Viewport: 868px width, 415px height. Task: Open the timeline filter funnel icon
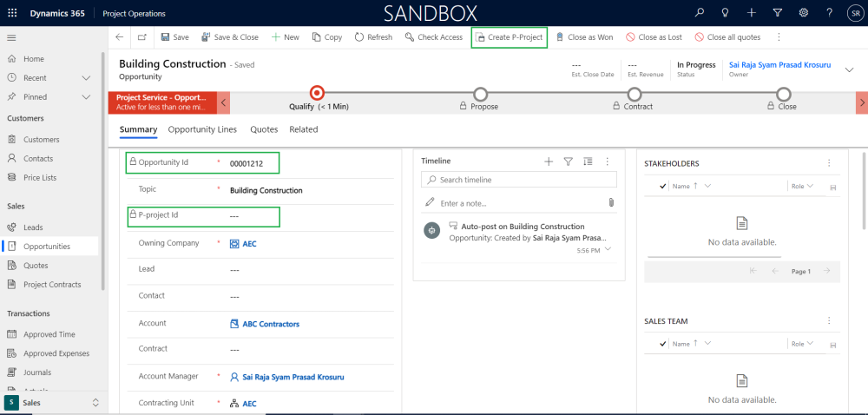(568, 161)
